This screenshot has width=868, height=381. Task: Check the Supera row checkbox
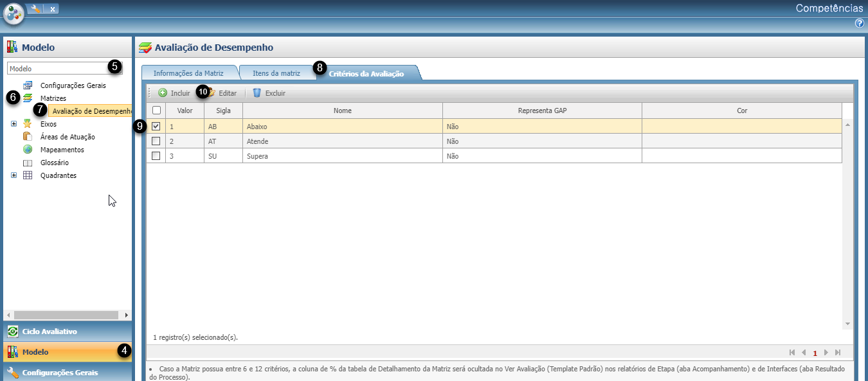pyautogui.click(x=156, y=156)
